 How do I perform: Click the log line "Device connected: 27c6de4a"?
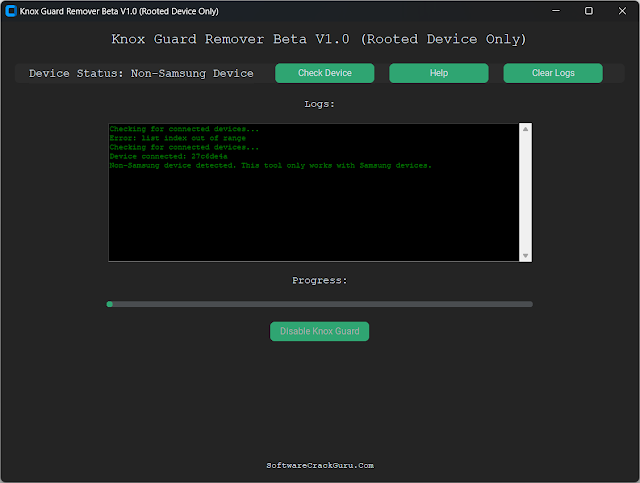(169, 156)
